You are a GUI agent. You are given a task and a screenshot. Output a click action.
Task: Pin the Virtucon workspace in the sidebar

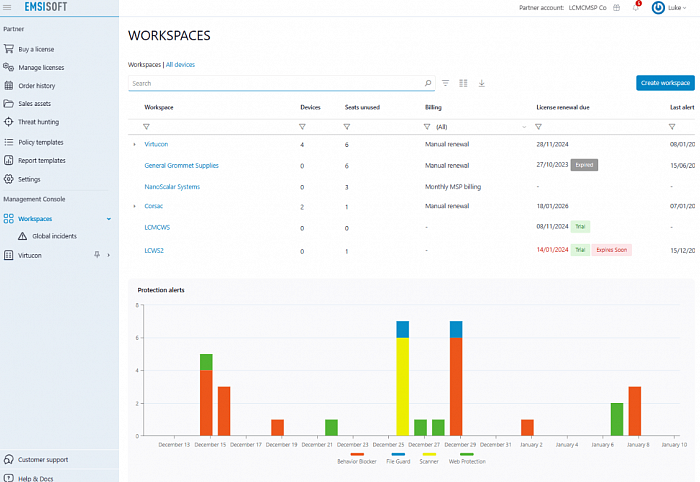96,255
